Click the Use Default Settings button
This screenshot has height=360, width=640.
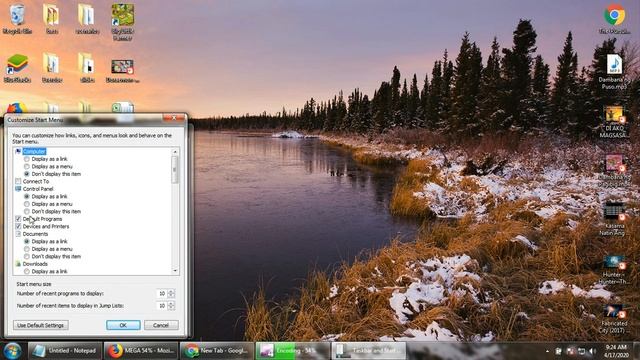41,325
